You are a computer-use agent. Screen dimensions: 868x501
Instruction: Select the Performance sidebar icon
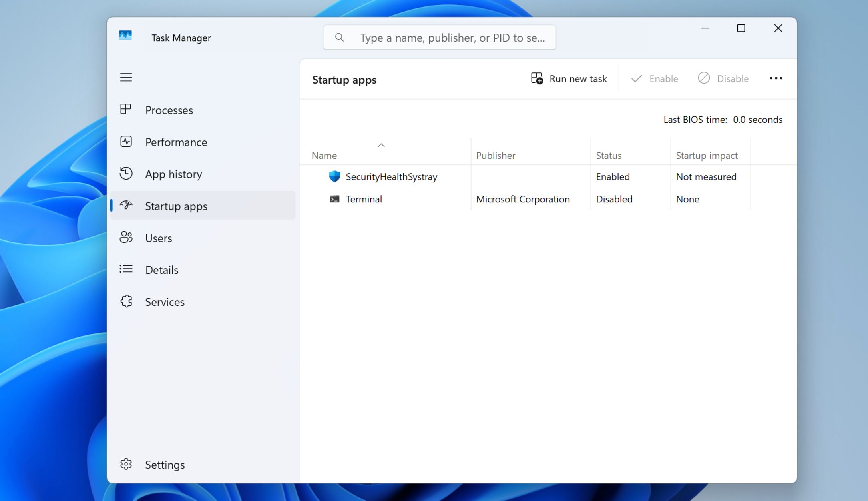click(126, 142)
